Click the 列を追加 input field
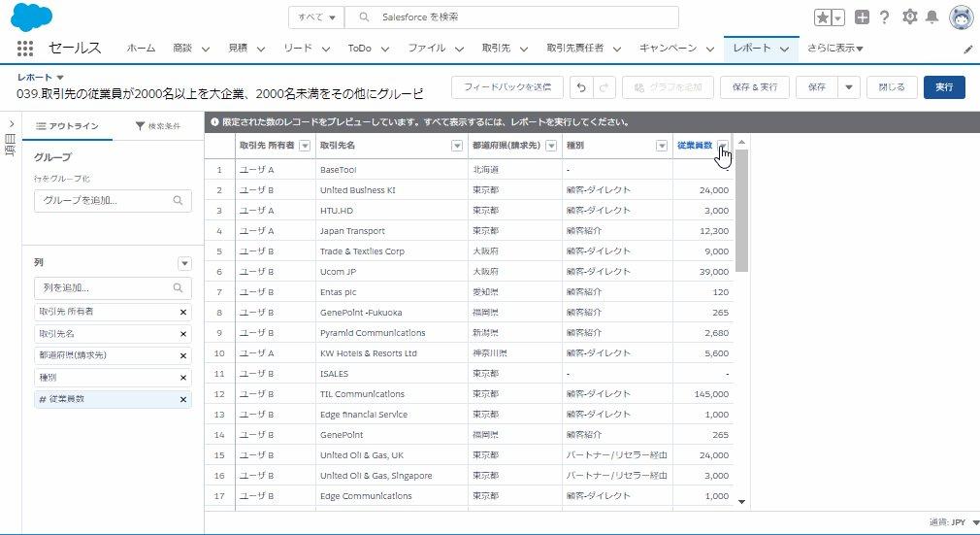Image resolution: width=980 pixels, height=535 pixels. 114,287
